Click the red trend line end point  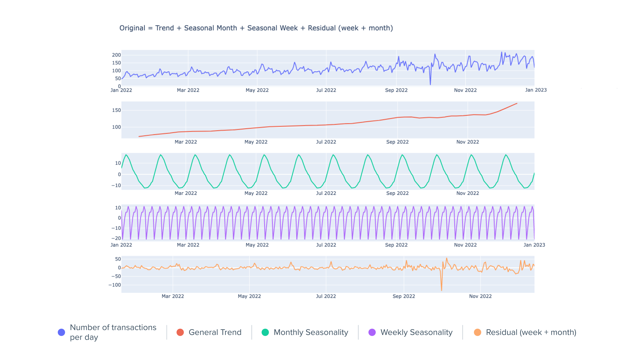coord(517,103)
